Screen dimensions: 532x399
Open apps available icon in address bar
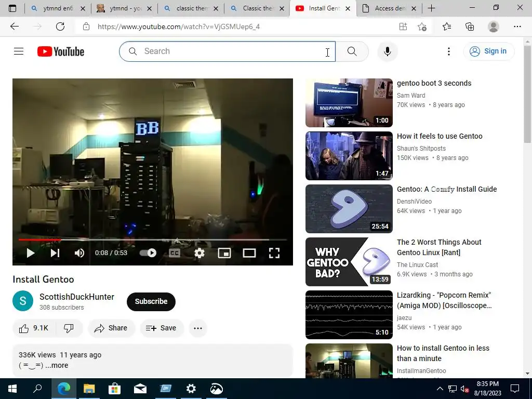pos(403,26)
